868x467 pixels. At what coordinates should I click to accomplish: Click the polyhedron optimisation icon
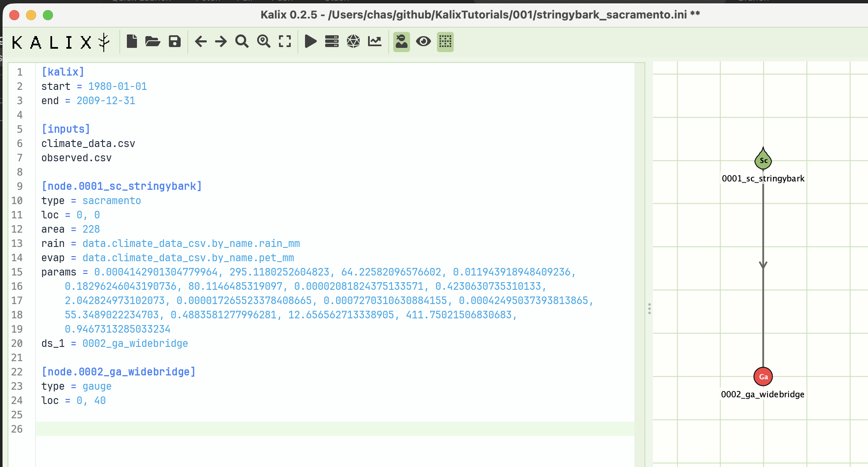point(353,42)
